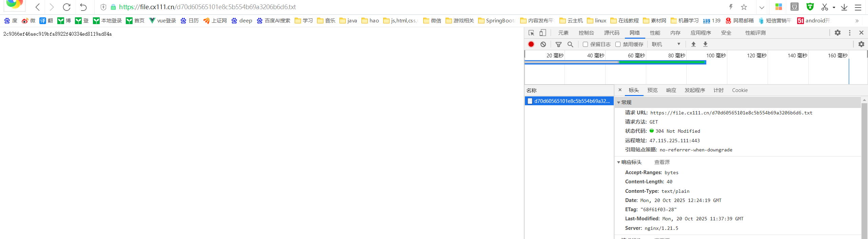Click the browser reload page button
Viewport: 868px width, 239px height.
coord(67,7)
